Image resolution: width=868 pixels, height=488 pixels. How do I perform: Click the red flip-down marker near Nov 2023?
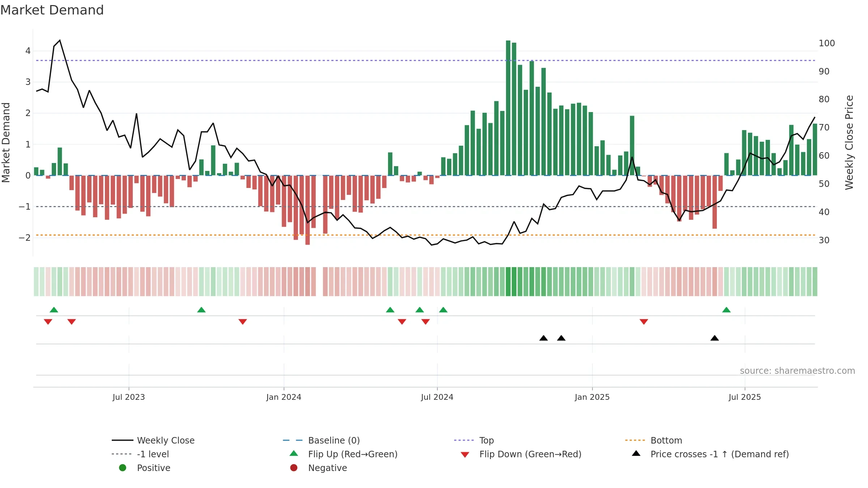pyautogui.click(x=243, y=322)
